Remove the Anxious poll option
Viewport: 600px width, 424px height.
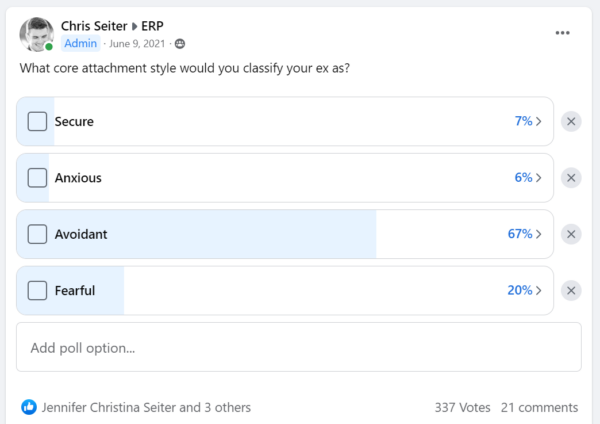pos(571,178)
